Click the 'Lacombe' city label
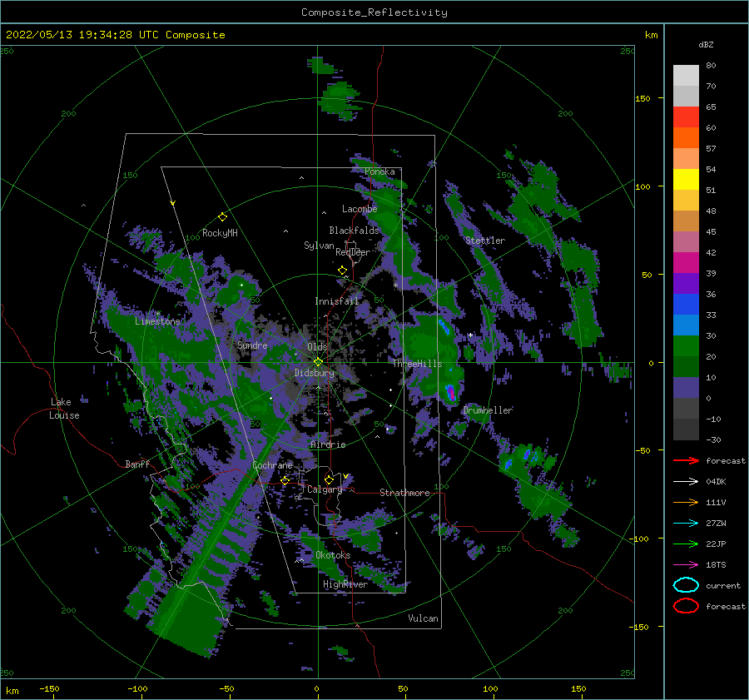The height and width of the screenshot is (700, 749). pyautogui.click(x=360, y=209)
